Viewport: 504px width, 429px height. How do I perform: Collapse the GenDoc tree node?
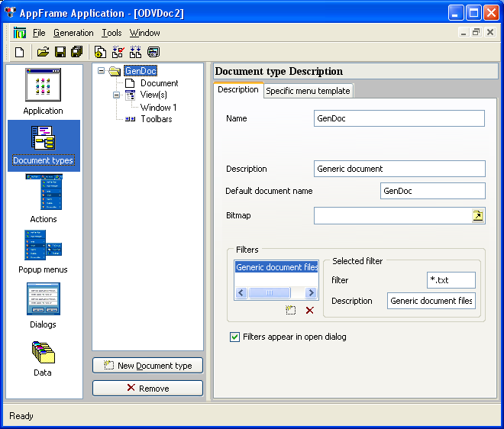point(102,71)
